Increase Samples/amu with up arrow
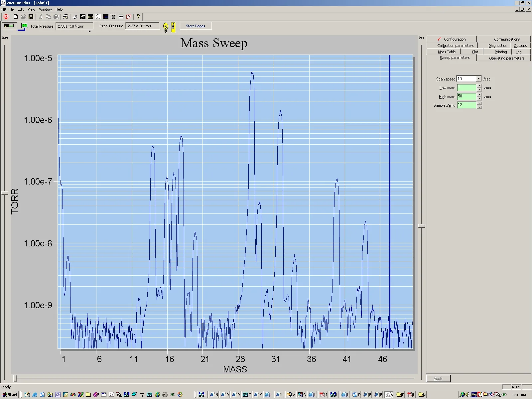The height and width of the screenshot is (399, 532). [479, 103]
